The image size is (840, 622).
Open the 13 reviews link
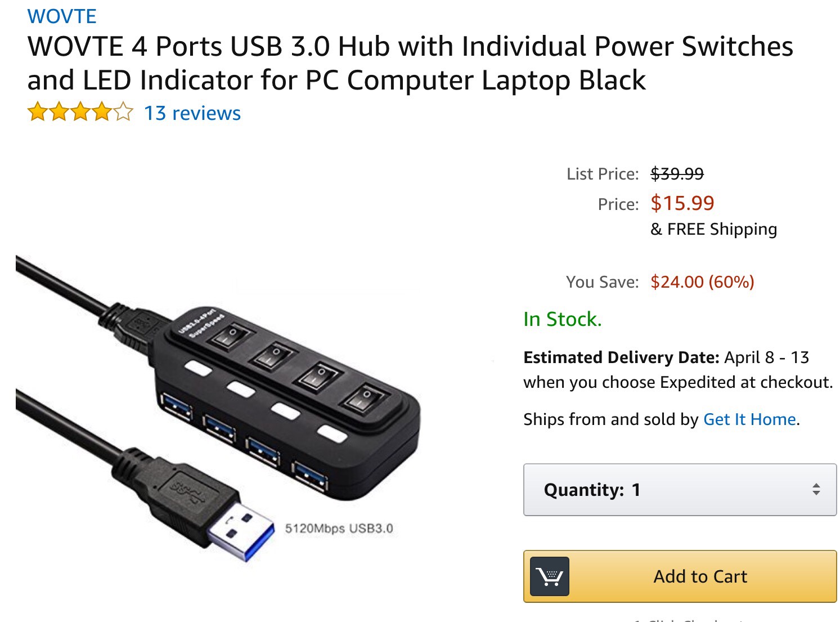192,113
